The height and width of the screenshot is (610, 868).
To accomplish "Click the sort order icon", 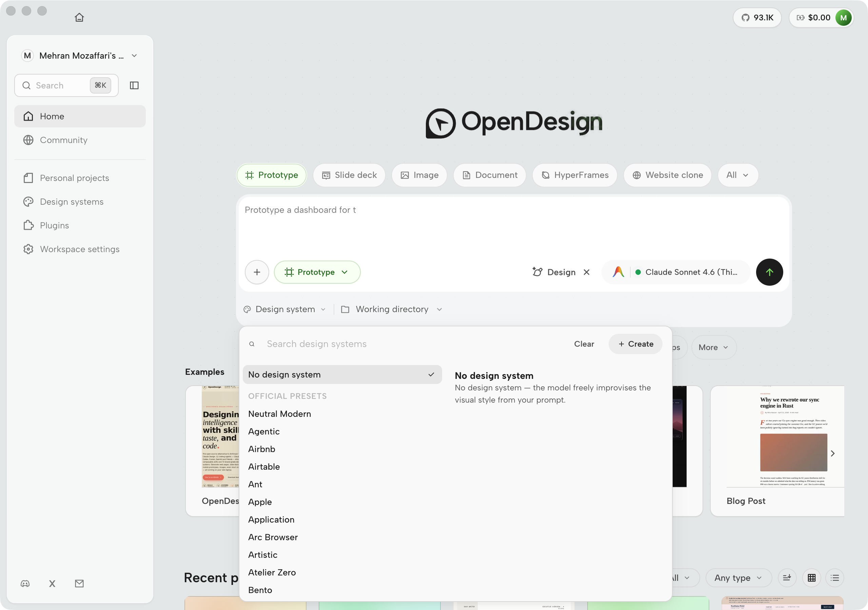I will point(787,578).
